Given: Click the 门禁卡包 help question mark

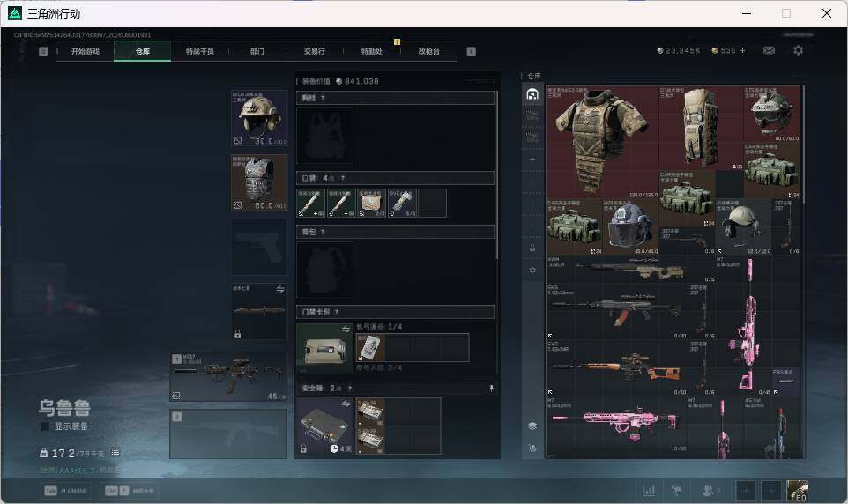Looking at the screenshot, I should click(x=337, y=312).
